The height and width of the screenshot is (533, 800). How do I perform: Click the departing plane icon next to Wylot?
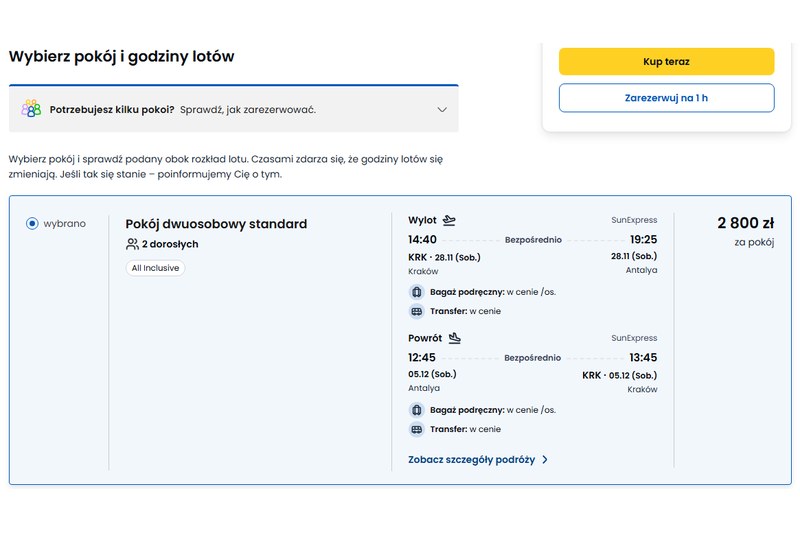click(x=449, y=220)
